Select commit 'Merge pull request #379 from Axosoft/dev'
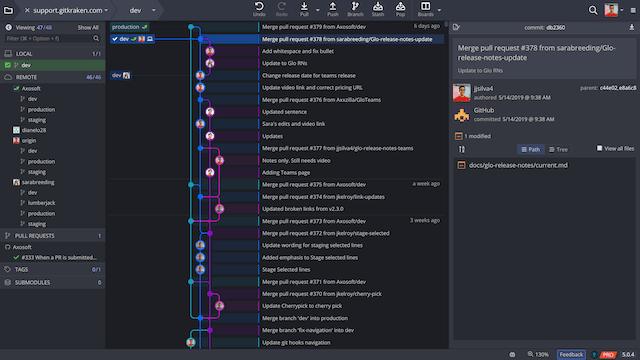Viewport: 640px width, 360px height. (313, 27)
